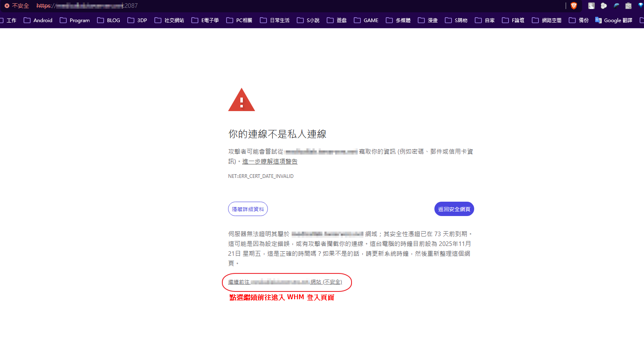
Task: Open the BLOG bookmarks folder
Action: click(109, 20)
